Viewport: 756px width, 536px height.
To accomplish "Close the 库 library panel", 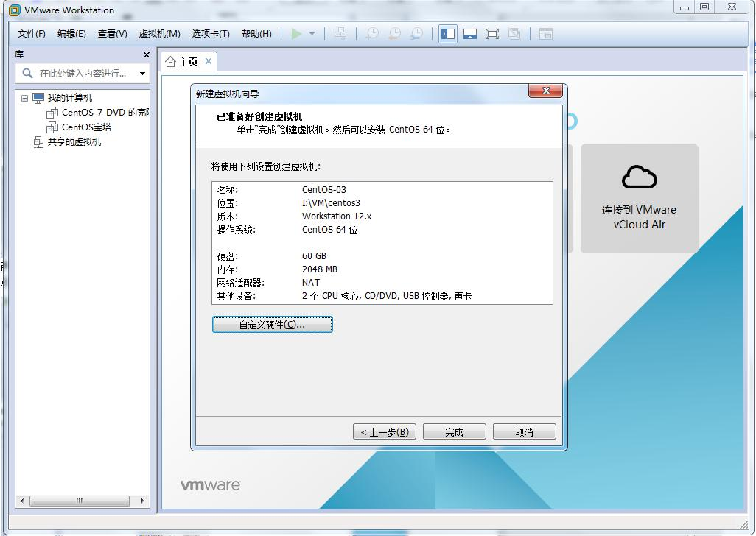I will [147, 55].
